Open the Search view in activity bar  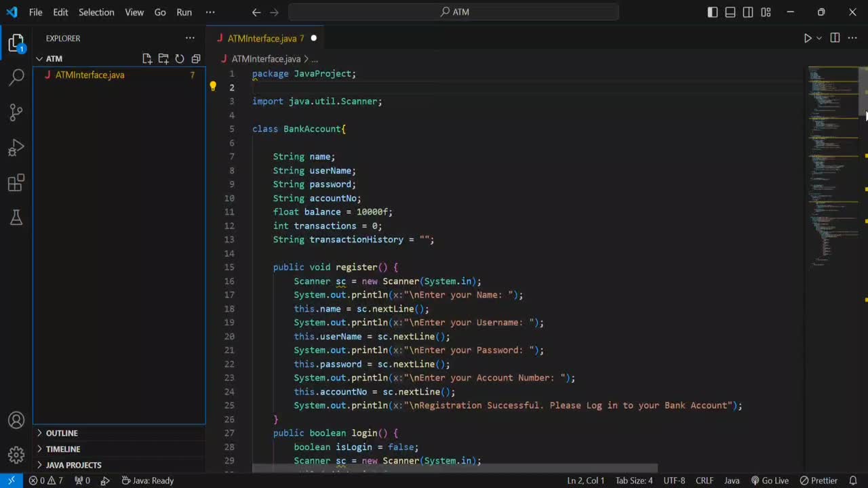pos(16,77)
